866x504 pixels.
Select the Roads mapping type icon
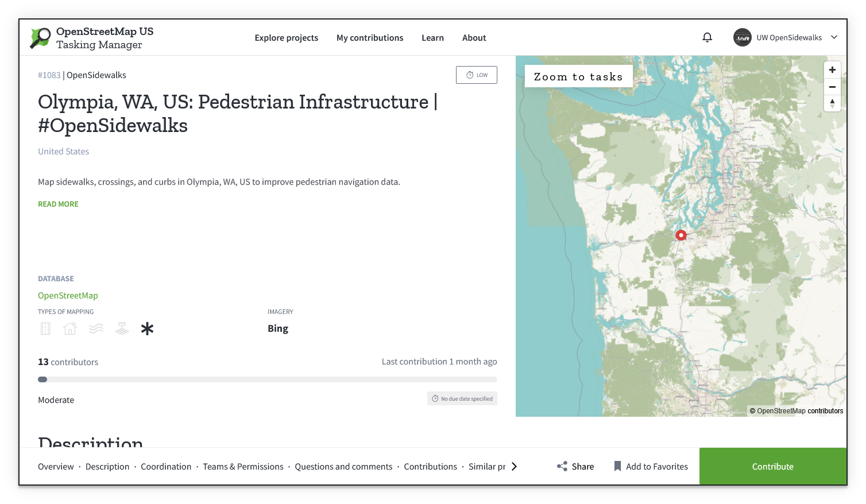click(x=45, y=328)
